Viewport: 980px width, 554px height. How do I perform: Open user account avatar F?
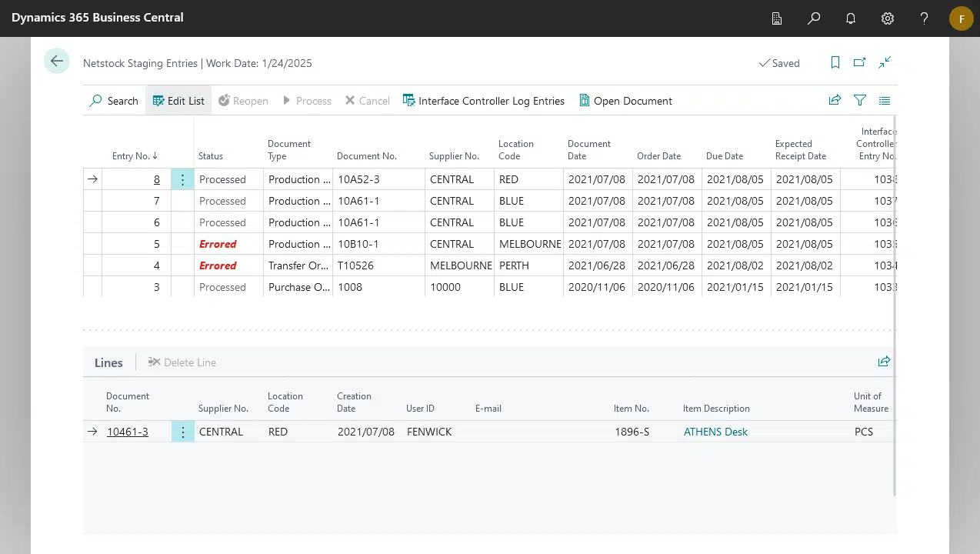coord(962,18)
